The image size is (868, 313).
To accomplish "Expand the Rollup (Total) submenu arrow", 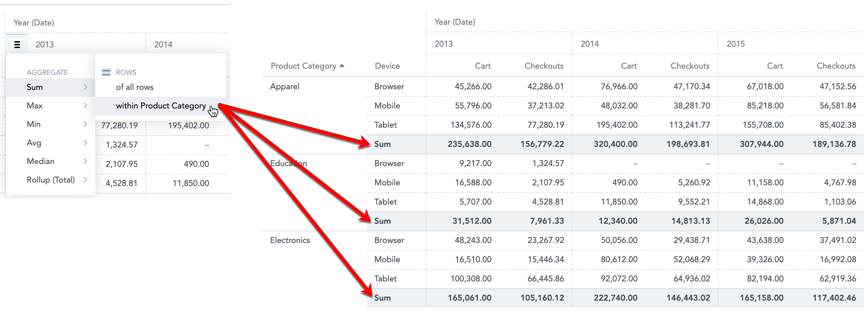I will click(x=85, y=179).
